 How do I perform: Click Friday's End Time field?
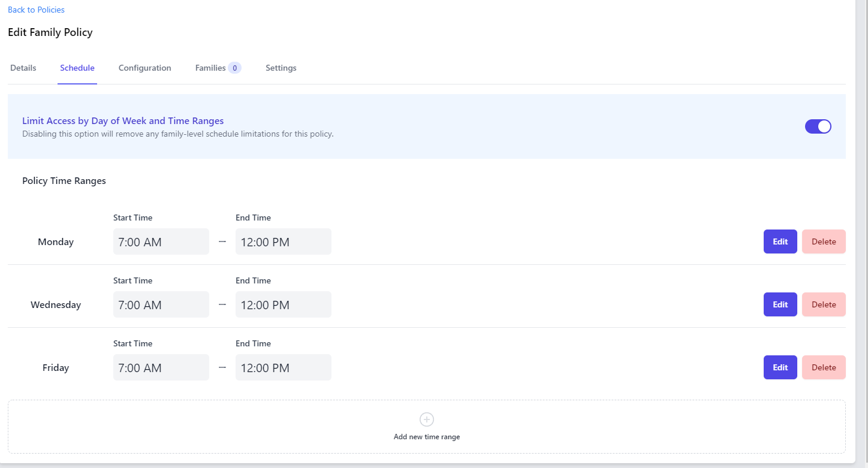[284, 367]
